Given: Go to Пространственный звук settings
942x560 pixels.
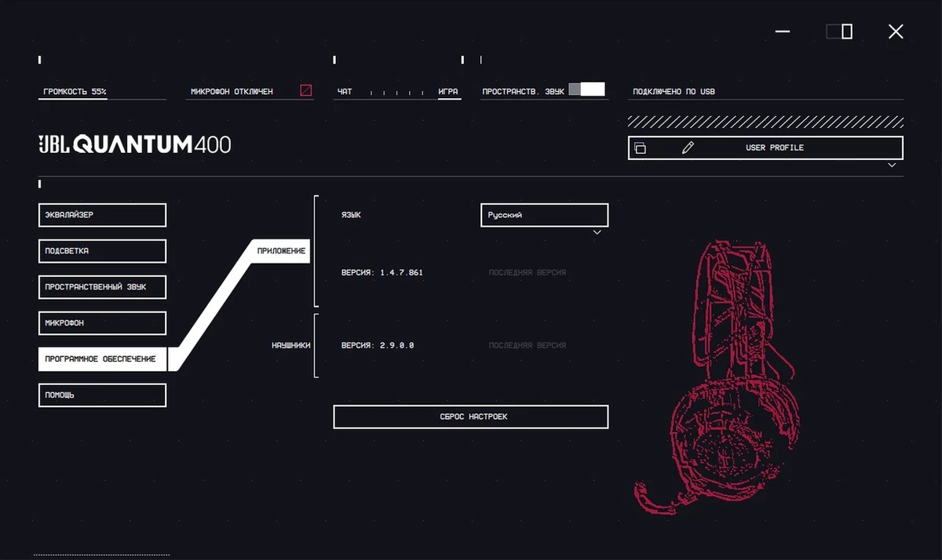Looking at the screenshot, I should pyautogui.click(x=102, y=287).
